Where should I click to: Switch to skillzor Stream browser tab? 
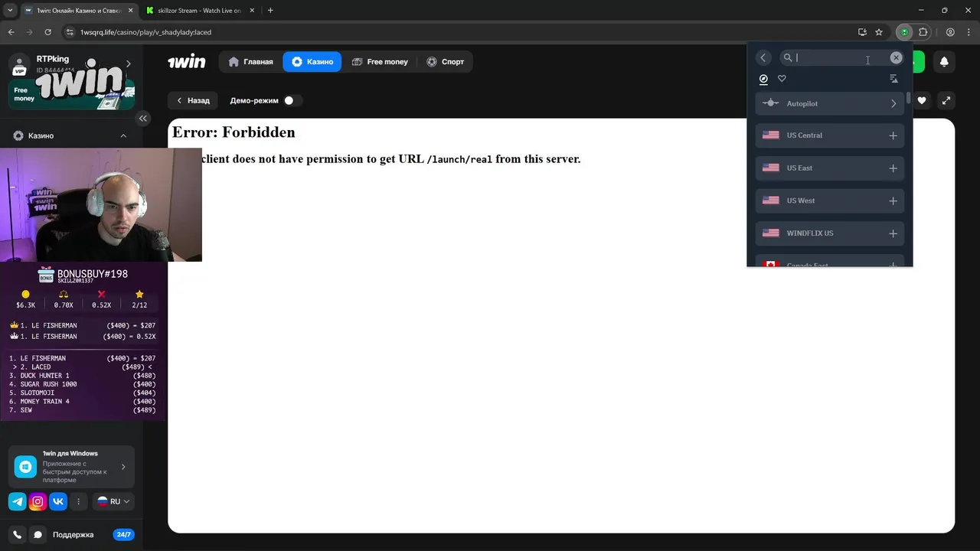tap(198, 11)
